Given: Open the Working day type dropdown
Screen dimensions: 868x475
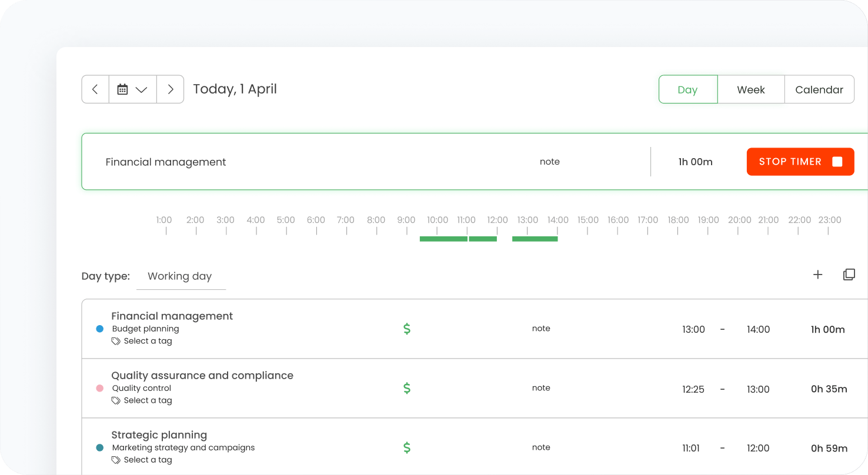Looking at the screenshot, I should pos(181,276).
